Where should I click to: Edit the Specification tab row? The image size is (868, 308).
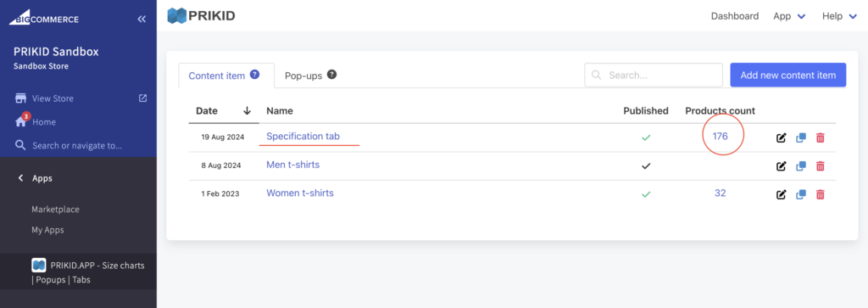781,137
